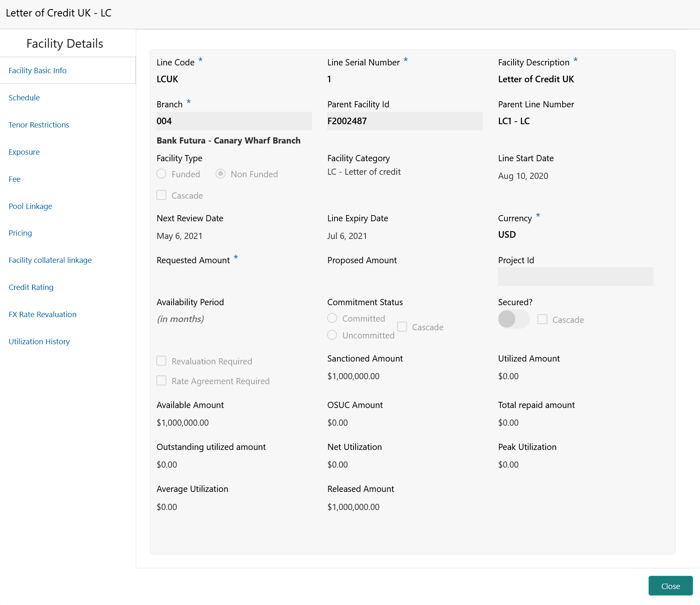Screen dimensions: 700x605
Task: Choose the Committed status option
Action: (x=332, y=318)
